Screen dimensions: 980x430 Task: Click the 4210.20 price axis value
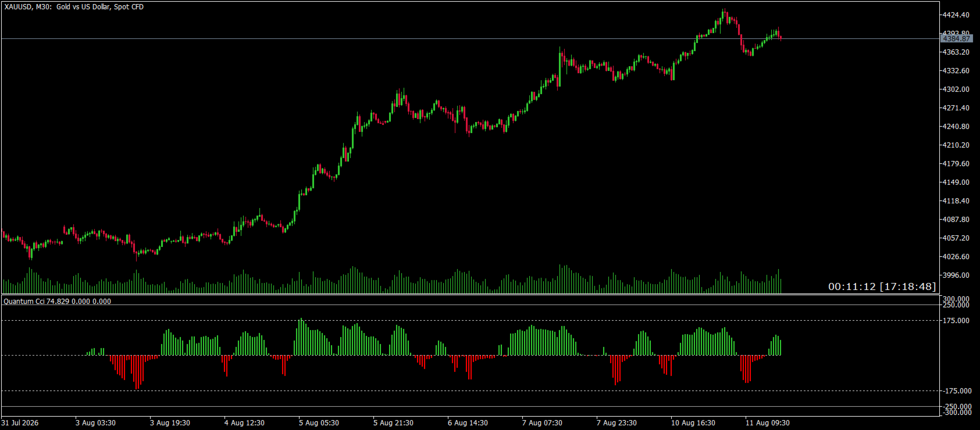pos(956,145)
